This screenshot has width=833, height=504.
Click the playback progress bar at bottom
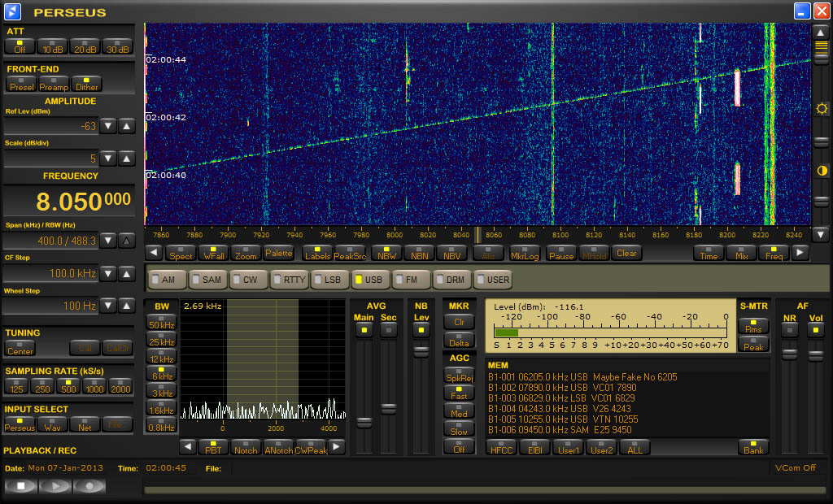[486, 490]
